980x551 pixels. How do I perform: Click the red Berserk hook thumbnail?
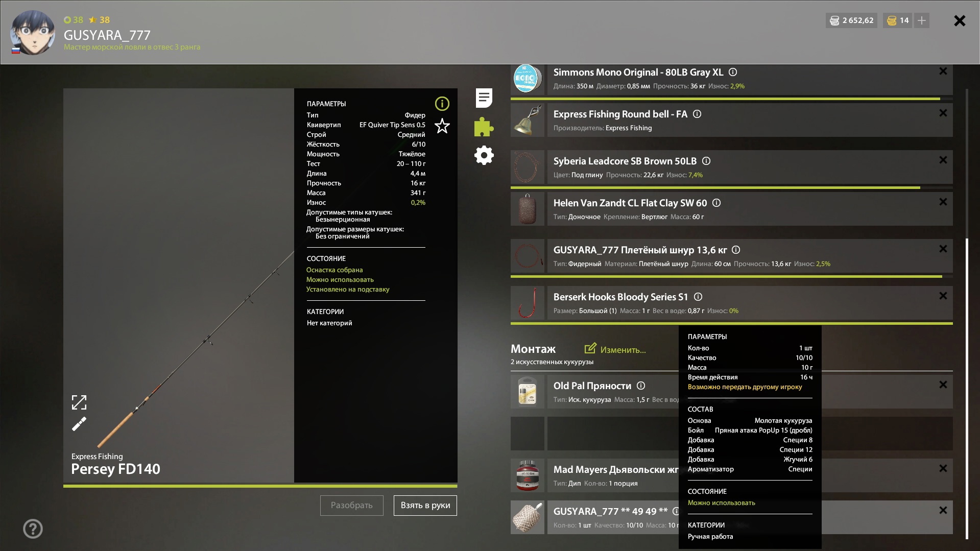click(x=528, y=303)
